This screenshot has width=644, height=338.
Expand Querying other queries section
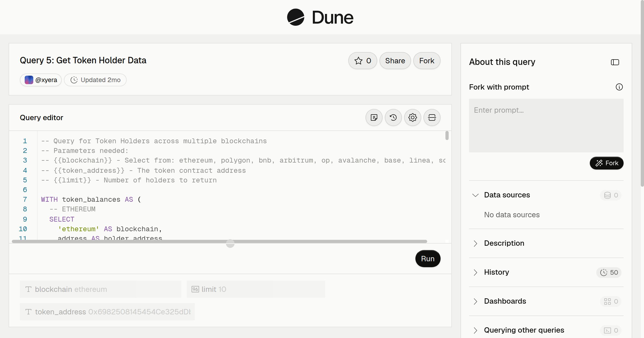click(x=475, y=330)
